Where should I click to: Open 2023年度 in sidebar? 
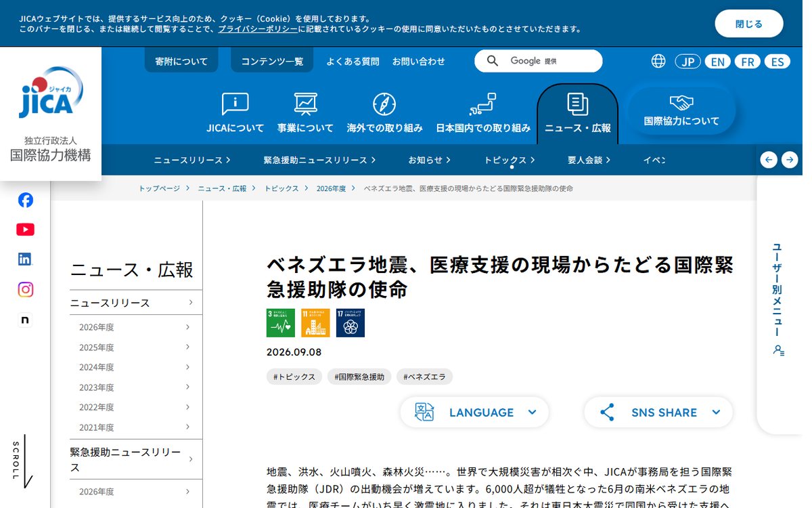click(x=136, y=387)
